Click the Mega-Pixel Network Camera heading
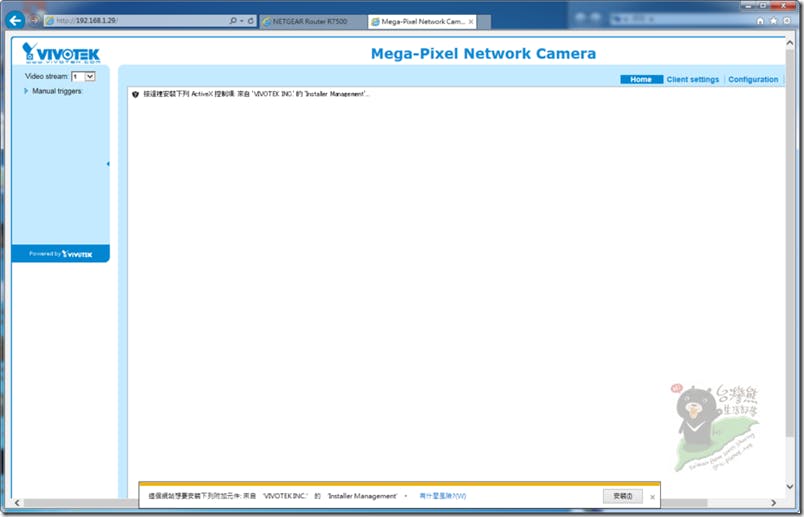Viewport: 804px width, 517px height. coord(483,53)
